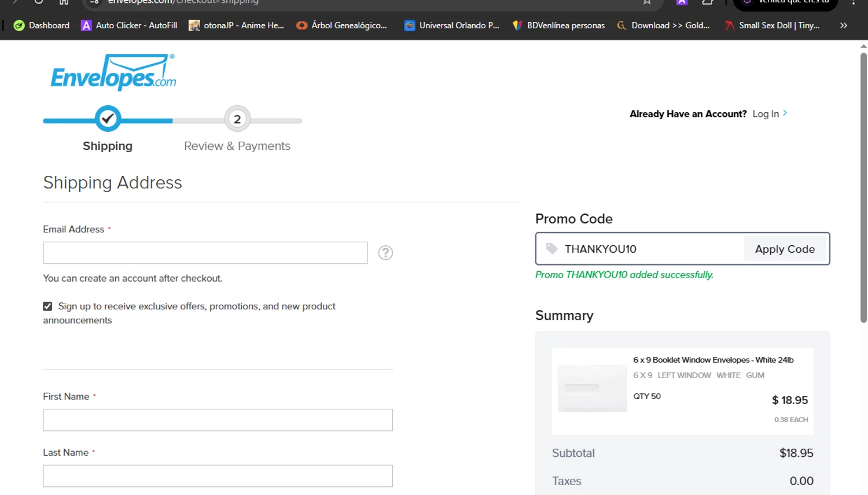Click the Log In link

coord(765,114)
